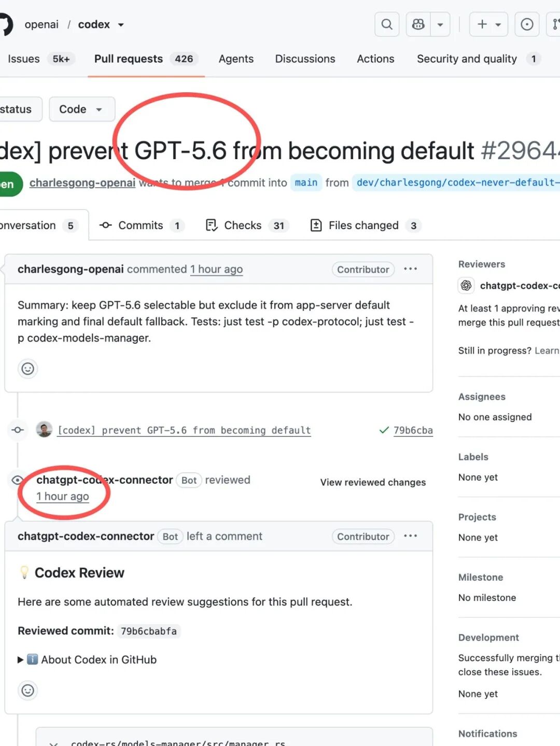Click View reviewed changes
The image size is (560, 746).
coord(373,482)
